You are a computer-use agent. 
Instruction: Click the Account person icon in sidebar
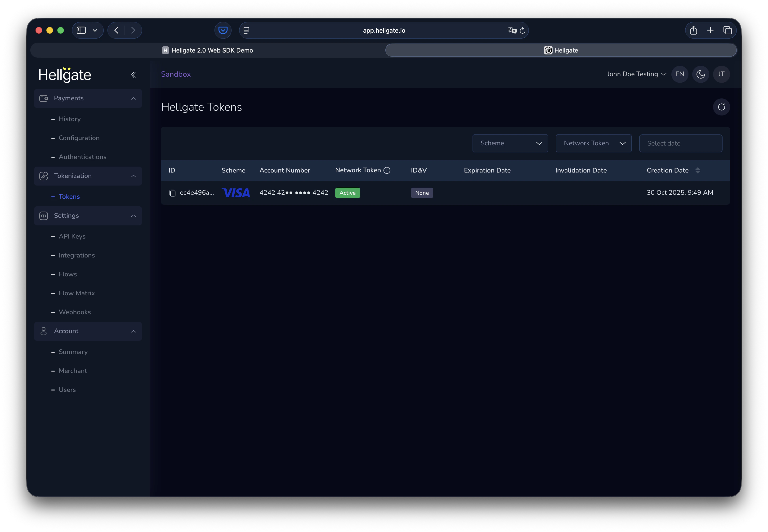pos(44,331)
